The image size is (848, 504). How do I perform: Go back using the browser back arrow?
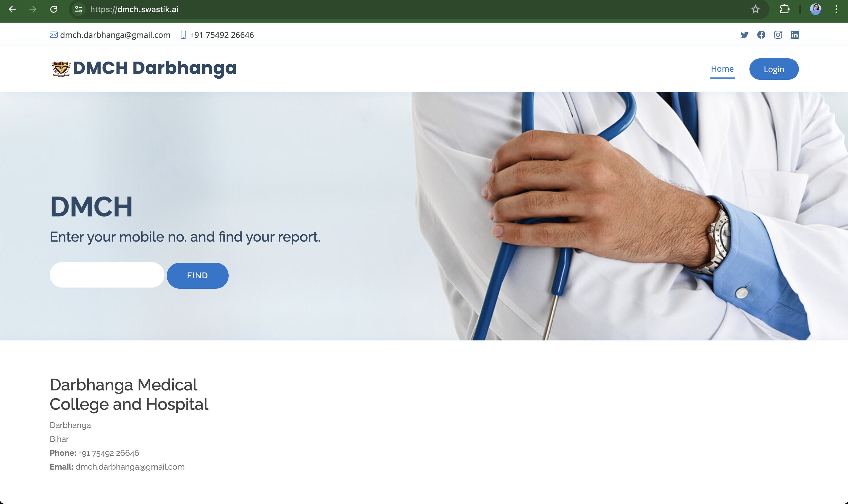tap(12, 9)
